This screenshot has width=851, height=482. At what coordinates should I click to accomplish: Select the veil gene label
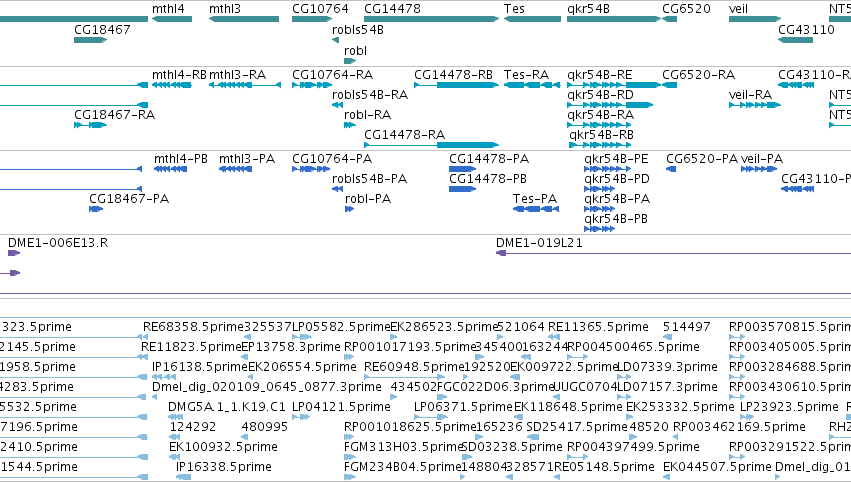tap(738, 9)
